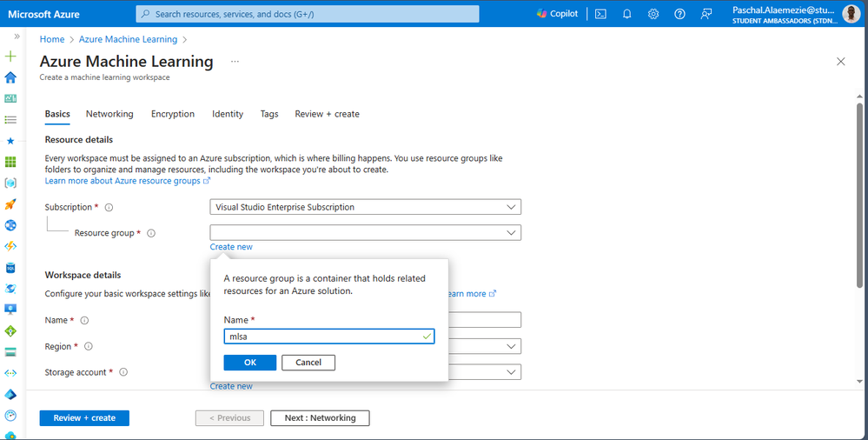The image size is (868, 440).
Task: Open Function App lightning icon in sidebar
Action: [10, 246]
